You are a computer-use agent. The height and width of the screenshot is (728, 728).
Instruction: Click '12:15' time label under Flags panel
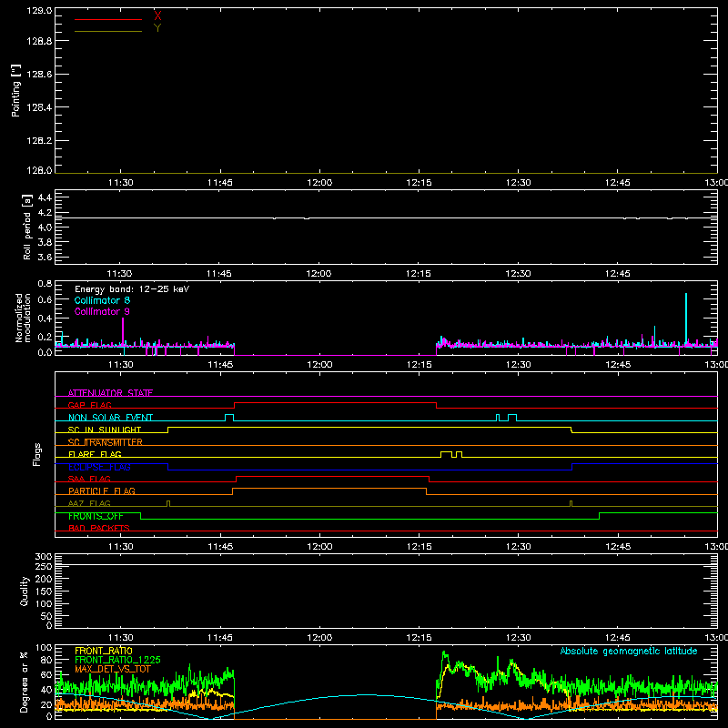click(x=419, y=547)
